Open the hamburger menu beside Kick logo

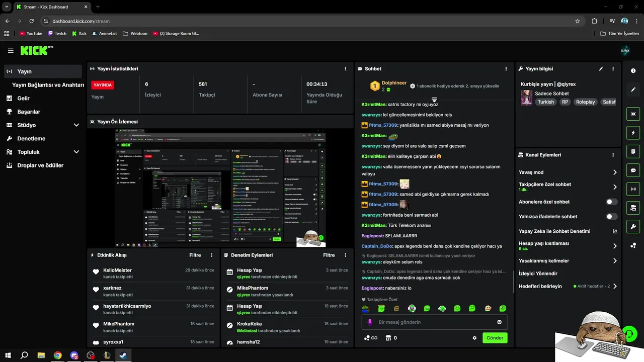coord(11,51)
